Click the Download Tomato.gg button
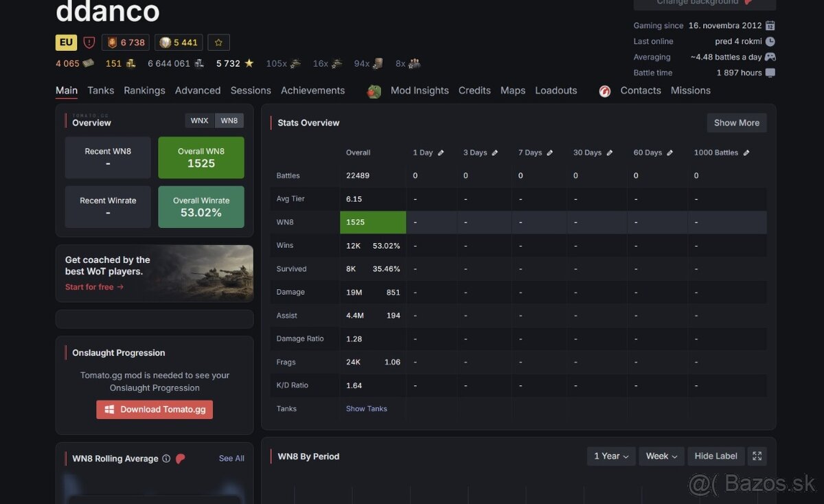 (154, 410)
